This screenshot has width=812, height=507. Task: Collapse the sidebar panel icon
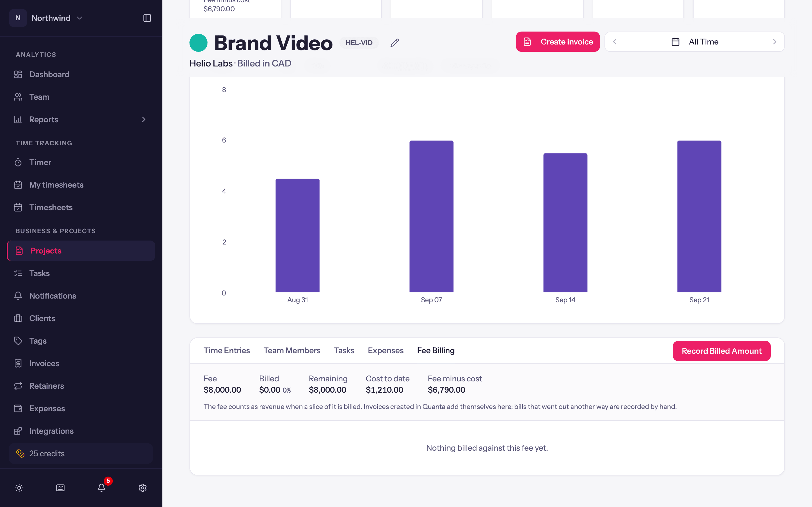tap(147, 18)
